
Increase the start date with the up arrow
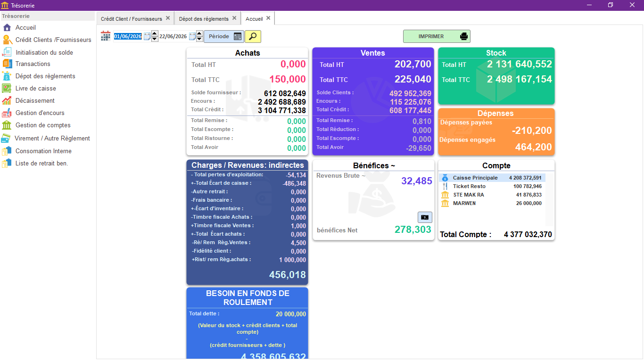click(155, 33)
